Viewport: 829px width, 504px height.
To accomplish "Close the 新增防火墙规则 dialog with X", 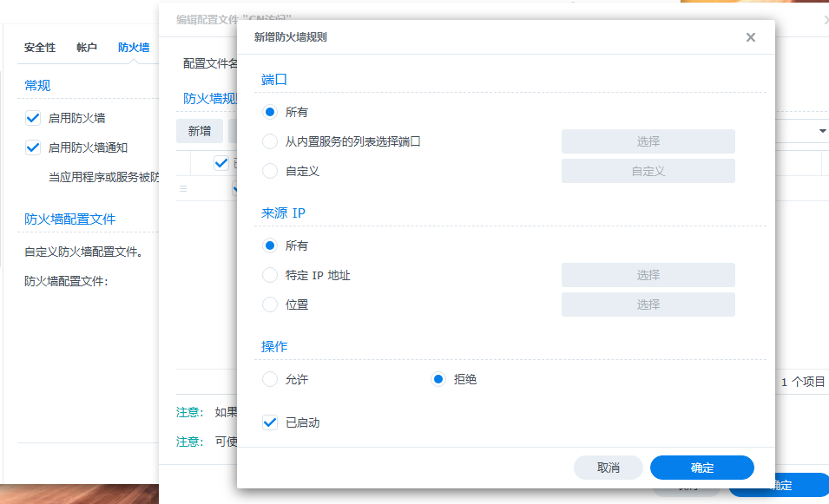I will point(750,37).
